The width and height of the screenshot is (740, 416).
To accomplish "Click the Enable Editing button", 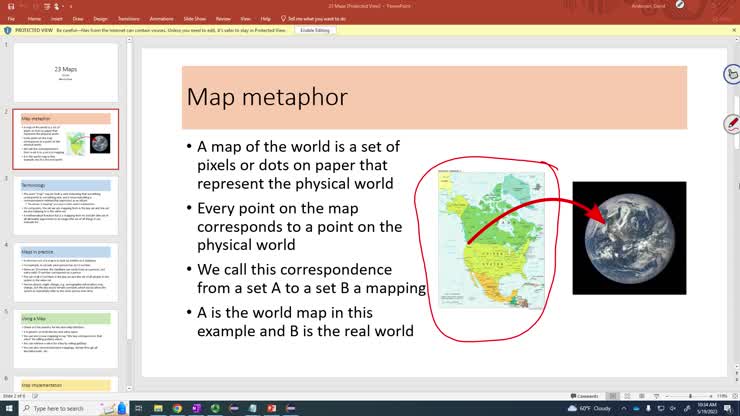I will click(x=315, y=30).
